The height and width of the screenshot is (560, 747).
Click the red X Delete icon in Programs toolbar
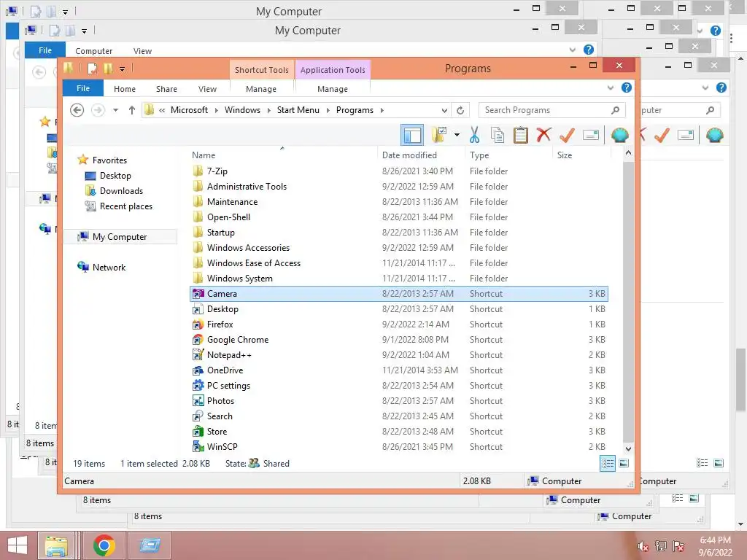click(x=543, y=135)
